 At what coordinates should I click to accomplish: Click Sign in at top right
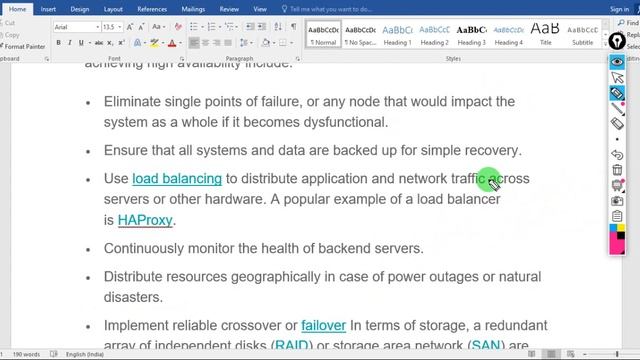click(619, 9)
